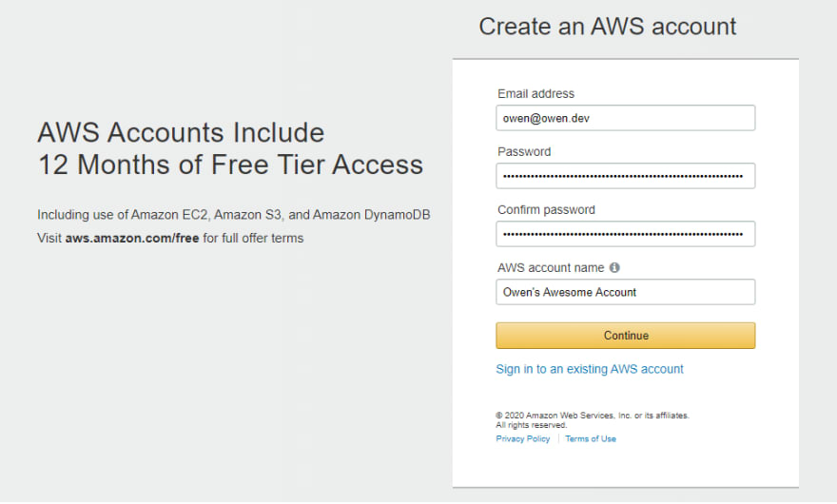837x504 pixels.
Task: Open the Privacy Policy link
Action: [522, 439]
